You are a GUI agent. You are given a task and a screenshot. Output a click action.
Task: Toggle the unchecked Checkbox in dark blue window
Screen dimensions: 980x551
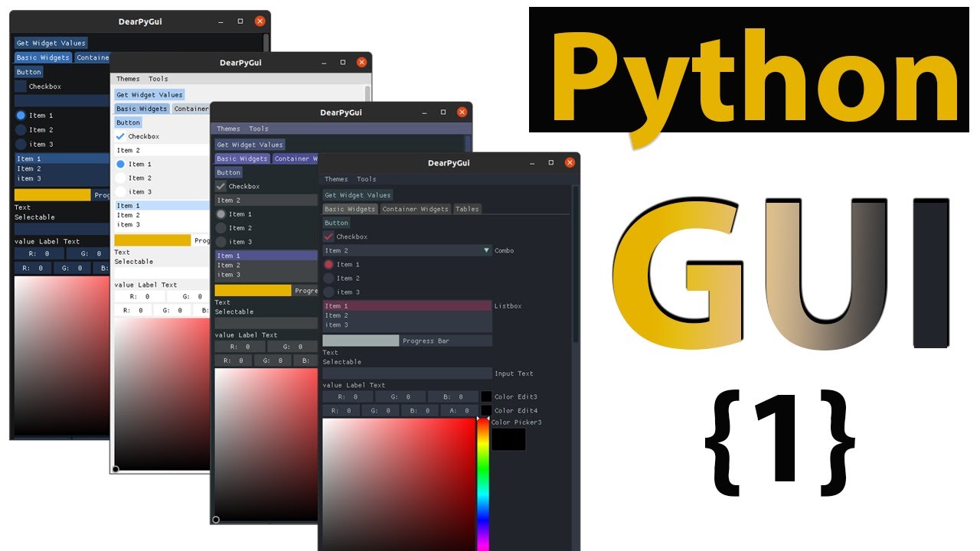[x=21, y=86]
